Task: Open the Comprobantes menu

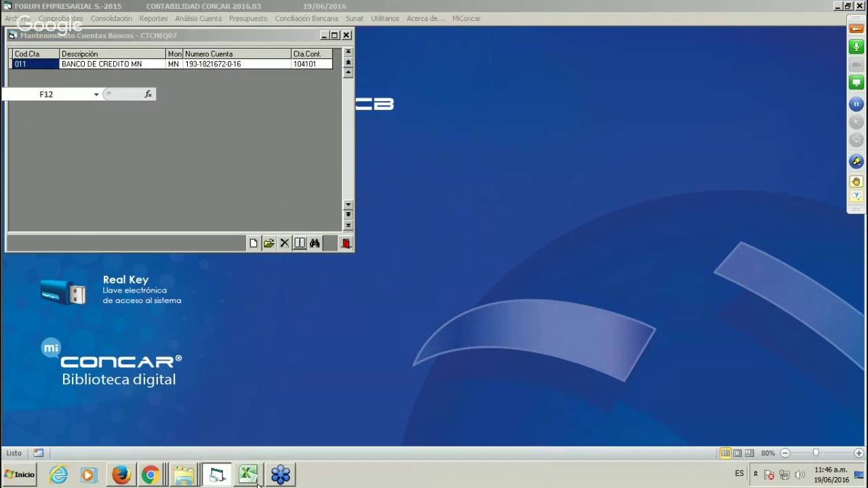Action: pos(61,18)
